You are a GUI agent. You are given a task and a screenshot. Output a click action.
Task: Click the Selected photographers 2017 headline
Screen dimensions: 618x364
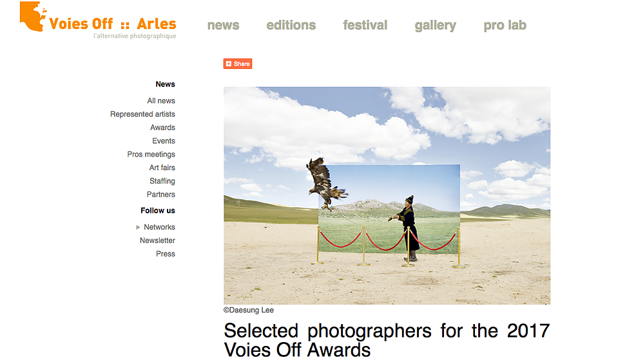tap(387, 340)
